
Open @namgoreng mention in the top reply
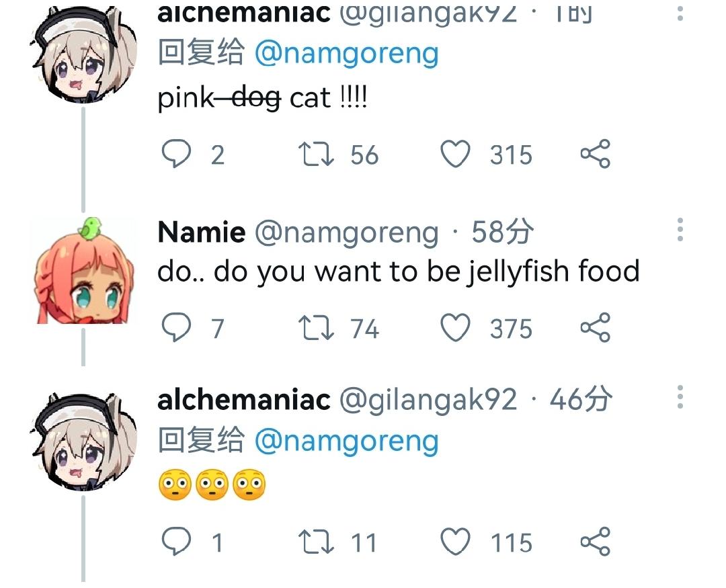point(346,53)
